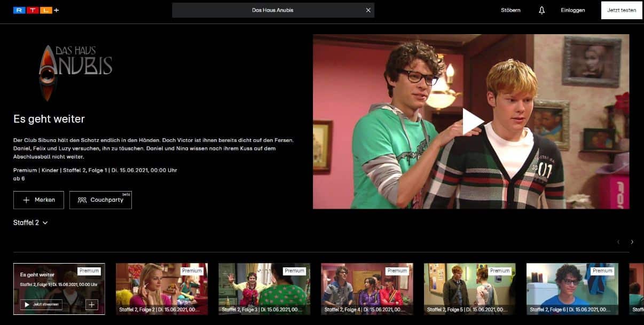Start a Couchparty session
The image size is (644, 325).
click(100, 200)
